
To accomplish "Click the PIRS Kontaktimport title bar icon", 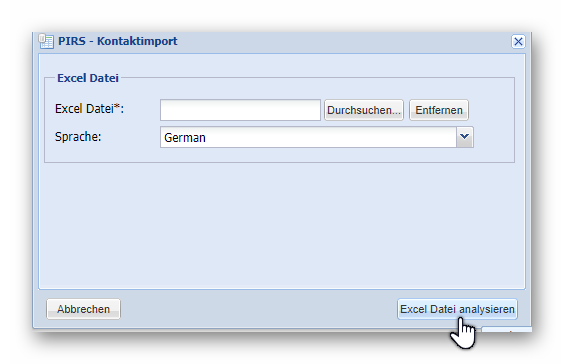I will point(46,41).
